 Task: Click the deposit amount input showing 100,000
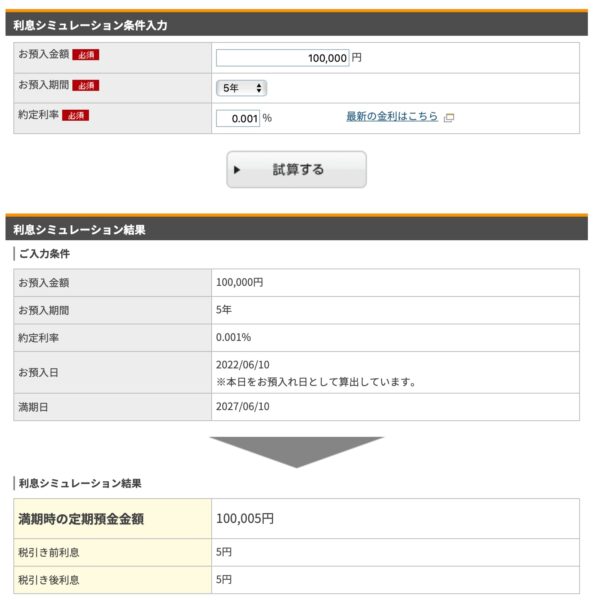(x=282, y=58)
